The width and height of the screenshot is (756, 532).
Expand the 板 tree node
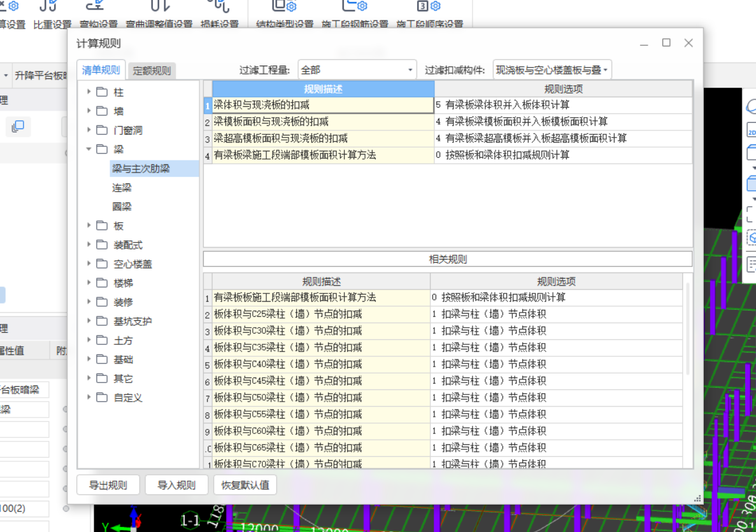(x=89, y=225)
